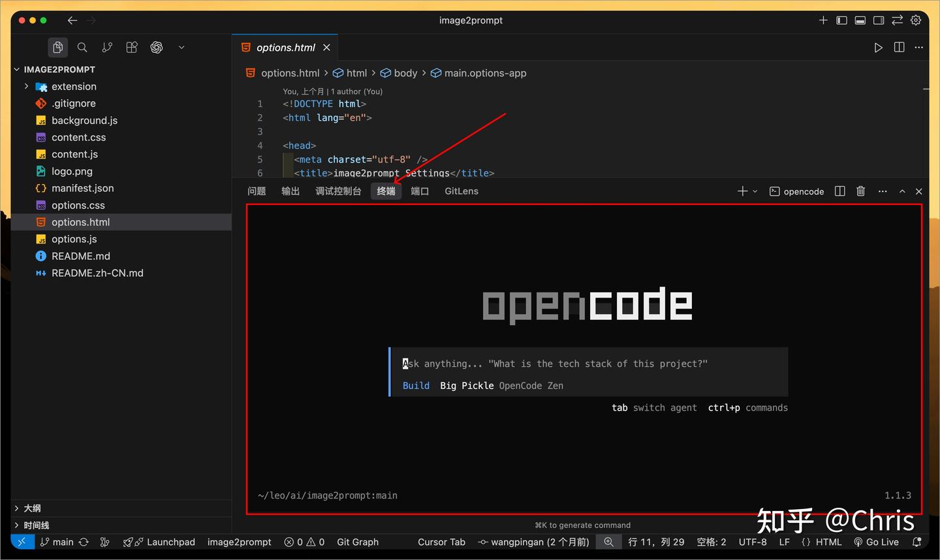
Task: Close the options.html editor tab
Action: (x=326, y=48)
